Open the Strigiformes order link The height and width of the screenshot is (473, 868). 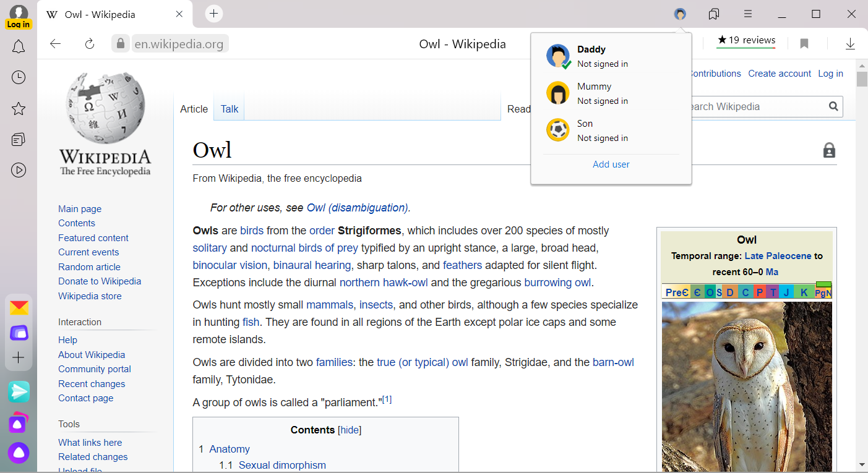point(322,231)
